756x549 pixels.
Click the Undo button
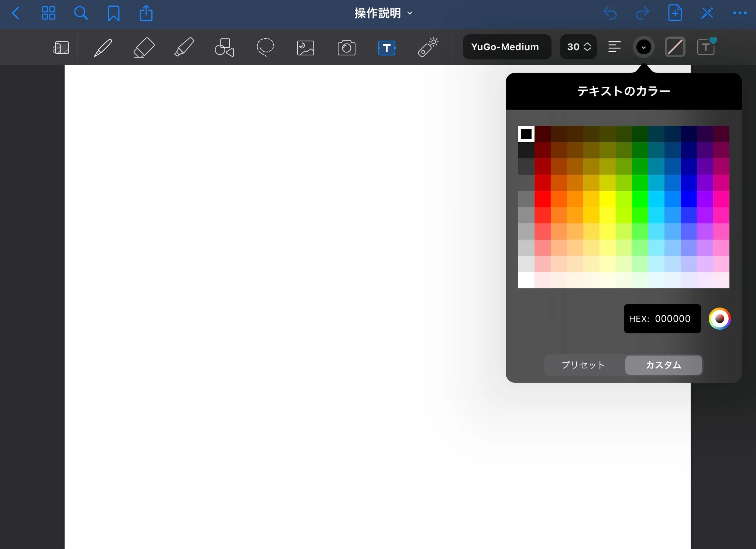click(610, 13)
